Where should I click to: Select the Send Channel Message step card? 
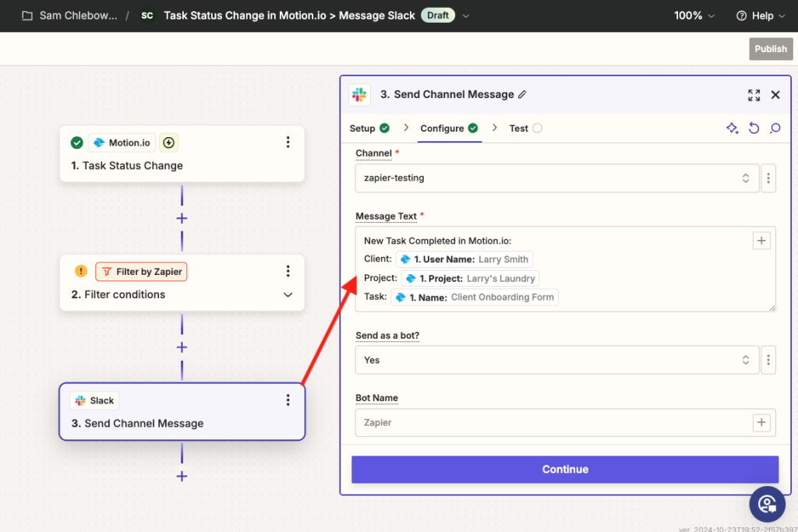tap(182, 411)
